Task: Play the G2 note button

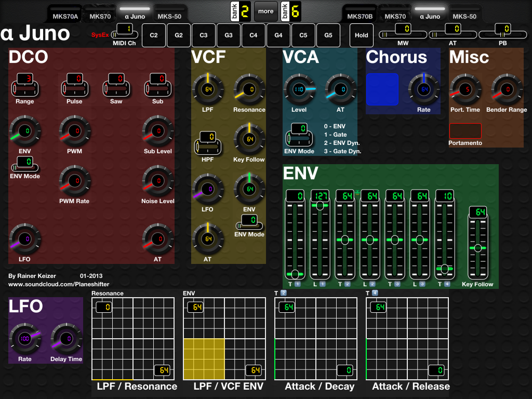Action: [x=179, y=35]
